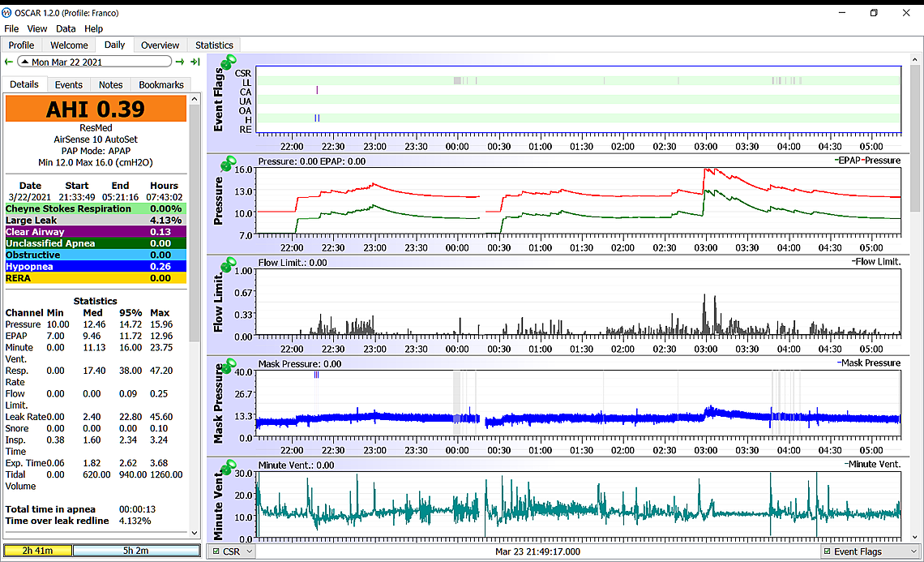Click the graph area scroll down arrow
The width and height of the screenshot is (924, 562).
(x=914, y=537)
